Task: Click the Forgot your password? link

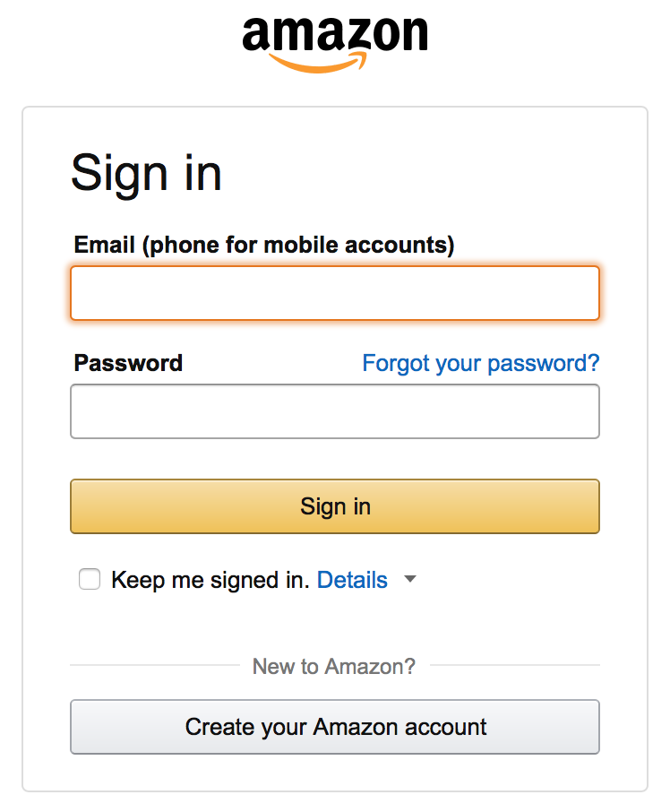Action: [x=480, y=363]
